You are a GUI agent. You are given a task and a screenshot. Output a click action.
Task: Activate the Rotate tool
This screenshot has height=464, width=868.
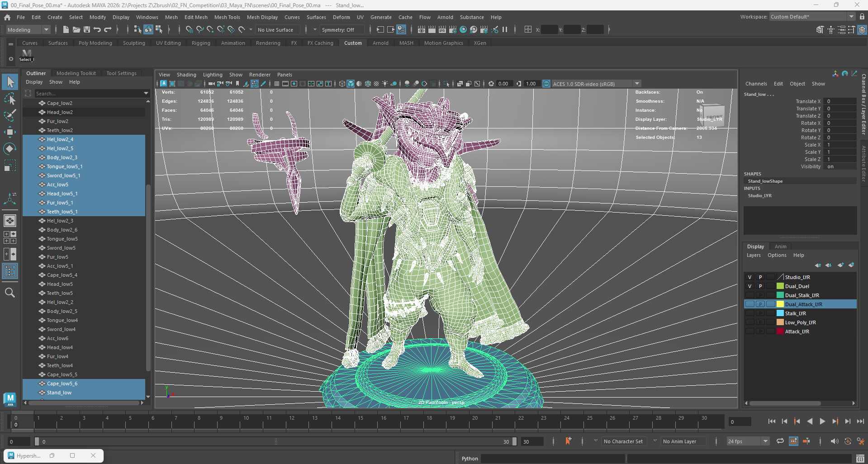point(9,149)
